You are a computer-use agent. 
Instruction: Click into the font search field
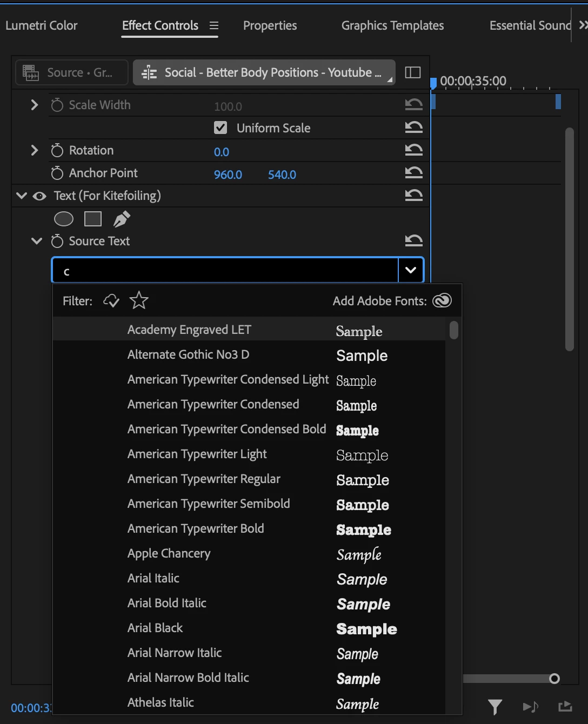click(x=225, y=270)
